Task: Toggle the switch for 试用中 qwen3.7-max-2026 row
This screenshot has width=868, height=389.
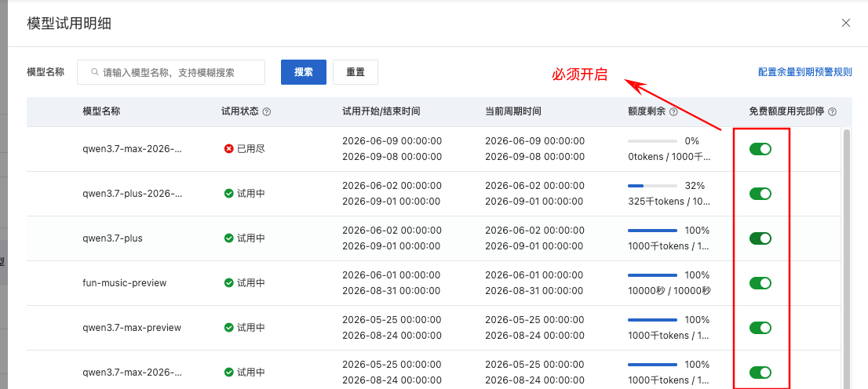Action: [x=760, y=373]
